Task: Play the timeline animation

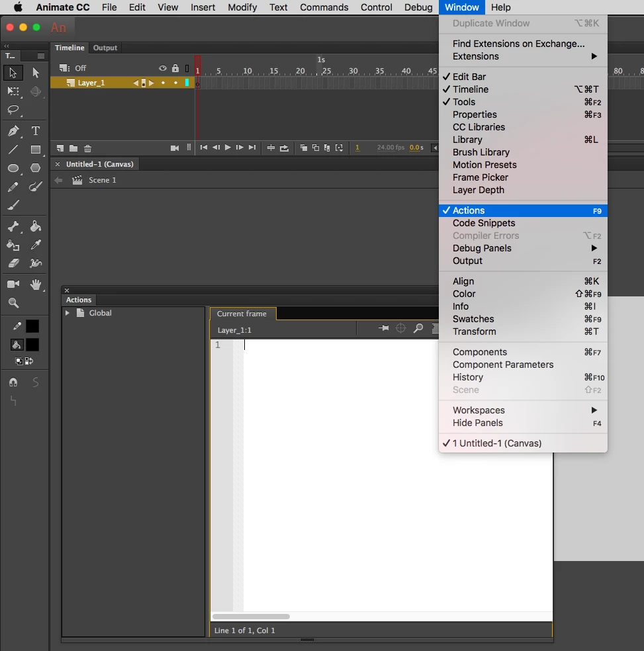Action: point(228,148)
